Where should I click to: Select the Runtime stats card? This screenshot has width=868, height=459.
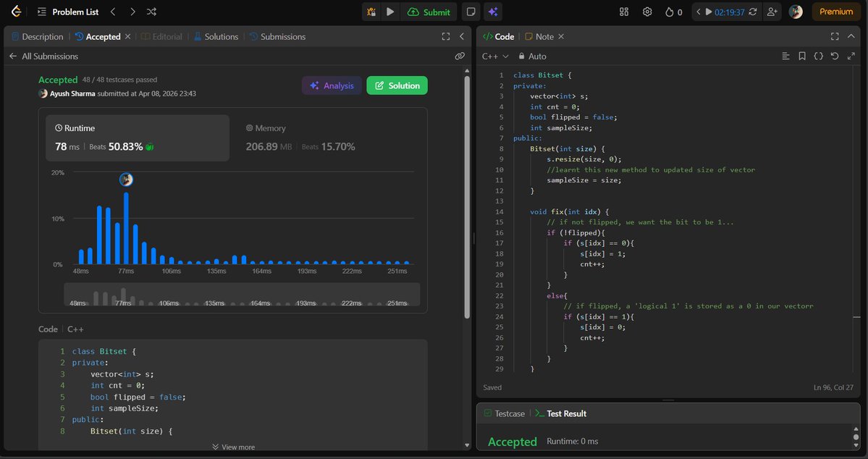(x=138, y=138)
